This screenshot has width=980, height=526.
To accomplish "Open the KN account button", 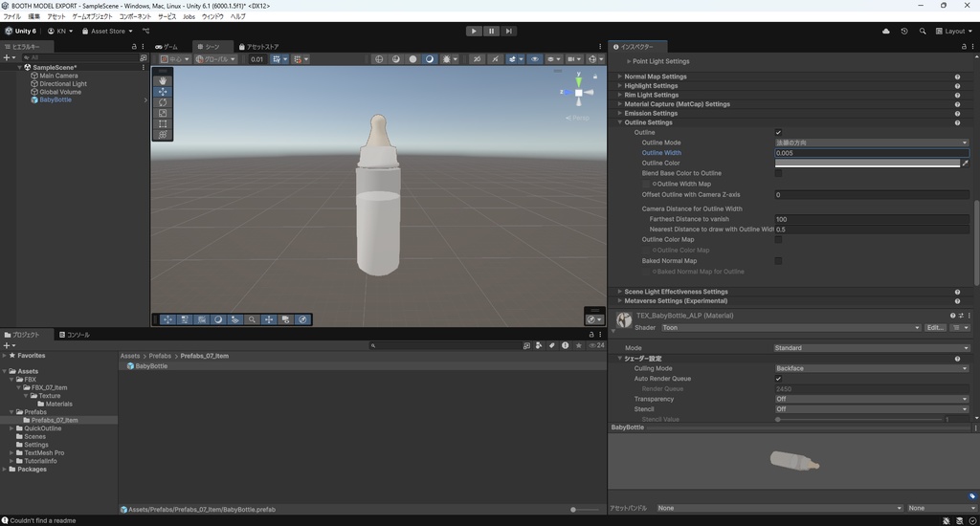I will coord(60,31).
